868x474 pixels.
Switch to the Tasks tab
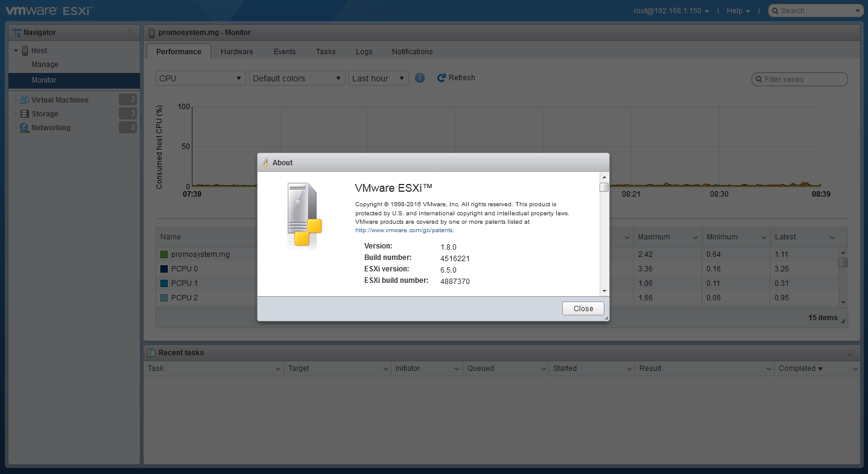coord(326,52)
